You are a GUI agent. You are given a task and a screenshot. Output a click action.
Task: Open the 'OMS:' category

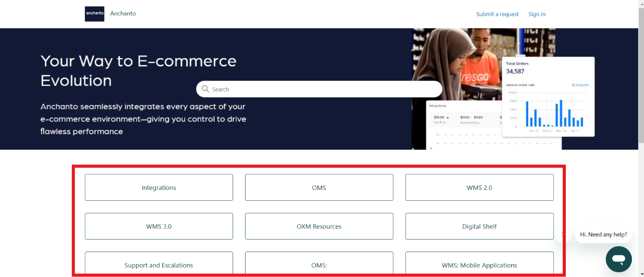pos(319,264)
